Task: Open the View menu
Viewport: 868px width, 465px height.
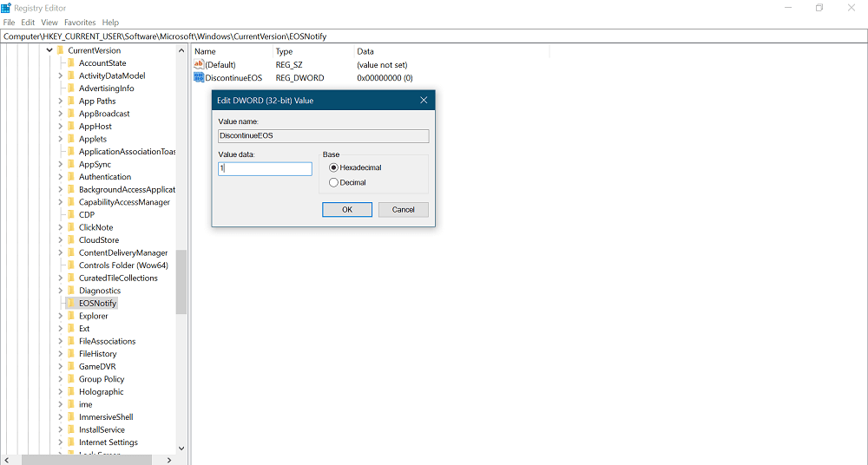Action: point(49,23)
